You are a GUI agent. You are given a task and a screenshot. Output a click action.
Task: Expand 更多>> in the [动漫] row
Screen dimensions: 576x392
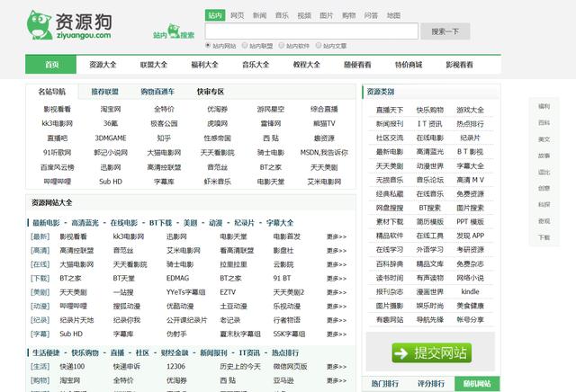(x=337, y=306)
